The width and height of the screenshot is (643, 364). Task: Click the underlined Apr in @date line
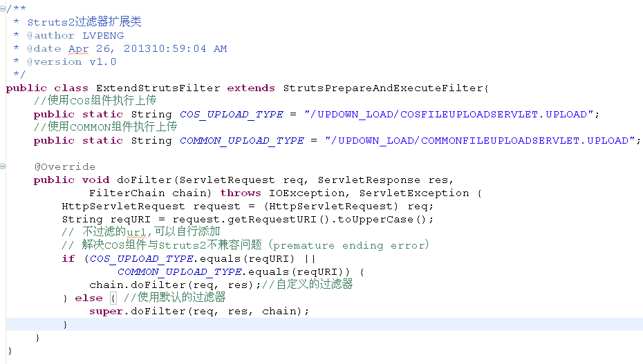(78, 49)
